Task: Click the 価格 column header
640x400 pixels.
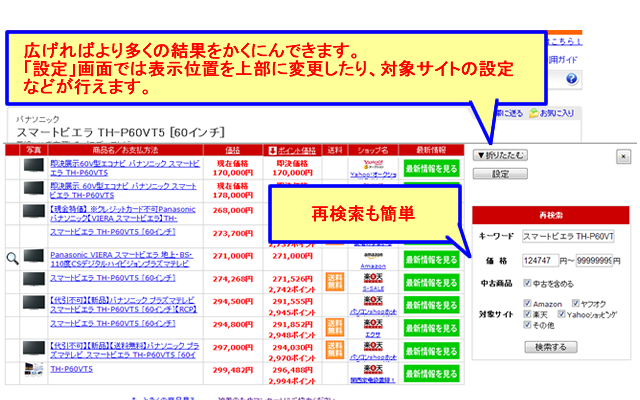Action: [231, 149]
